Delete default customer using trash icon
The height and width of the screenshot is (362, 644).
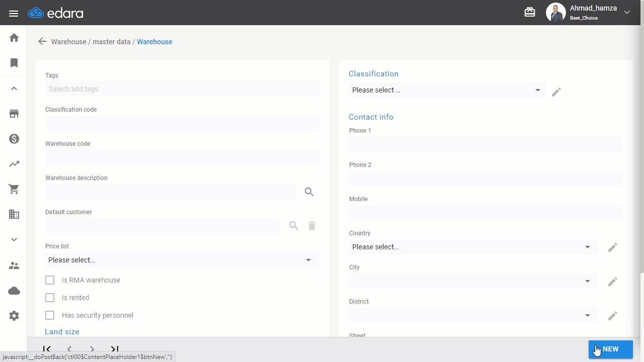[312, 226]
